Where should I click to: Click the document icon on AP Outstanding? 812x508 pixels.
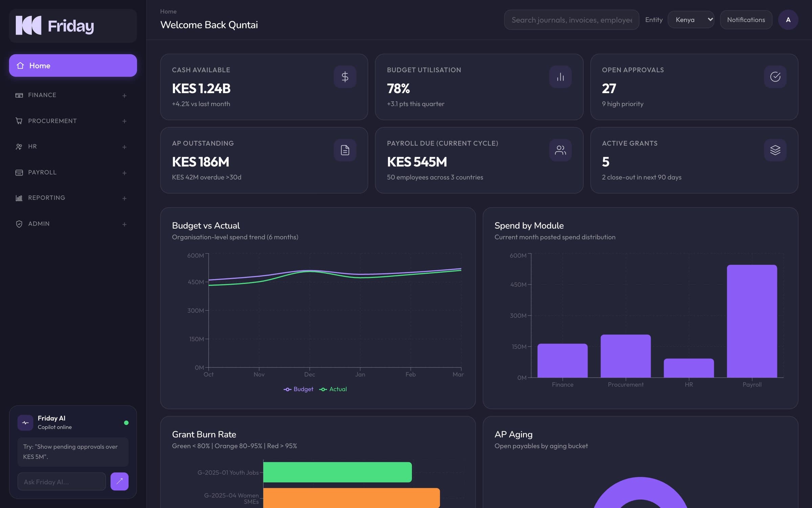click(x=345, y=150)
